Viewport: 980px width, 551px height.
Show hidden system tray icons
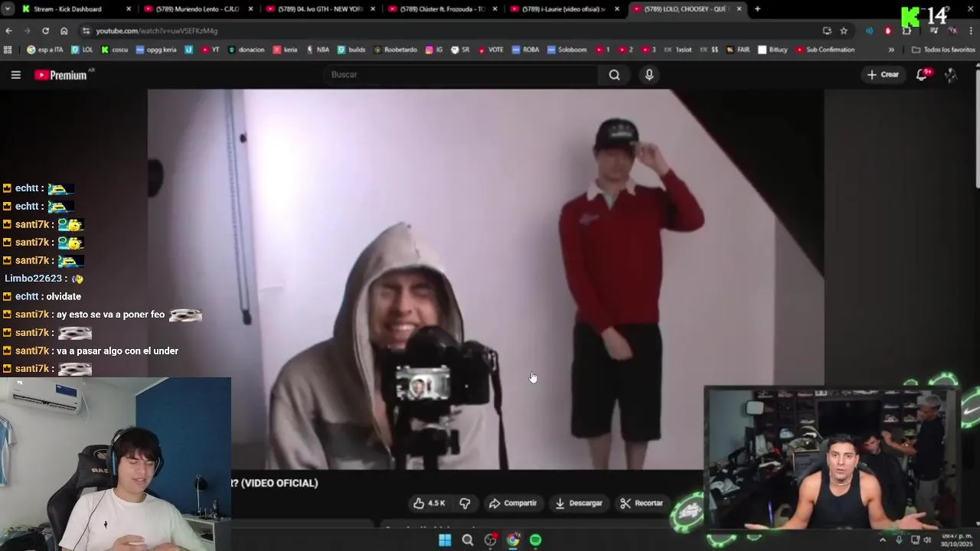[x=882, y=540]
